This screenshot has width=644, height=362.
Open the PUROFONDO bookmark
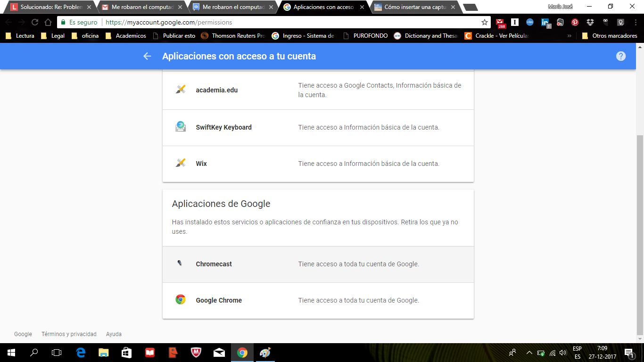coord(365,36)
